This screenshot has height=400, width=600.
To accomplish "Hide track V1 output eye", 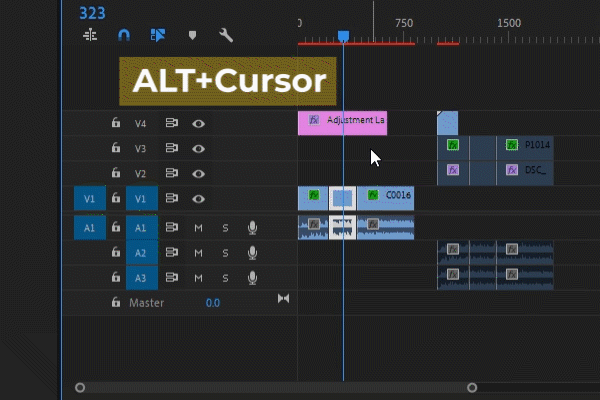I will pyautogui.click(x=198, y=199).
